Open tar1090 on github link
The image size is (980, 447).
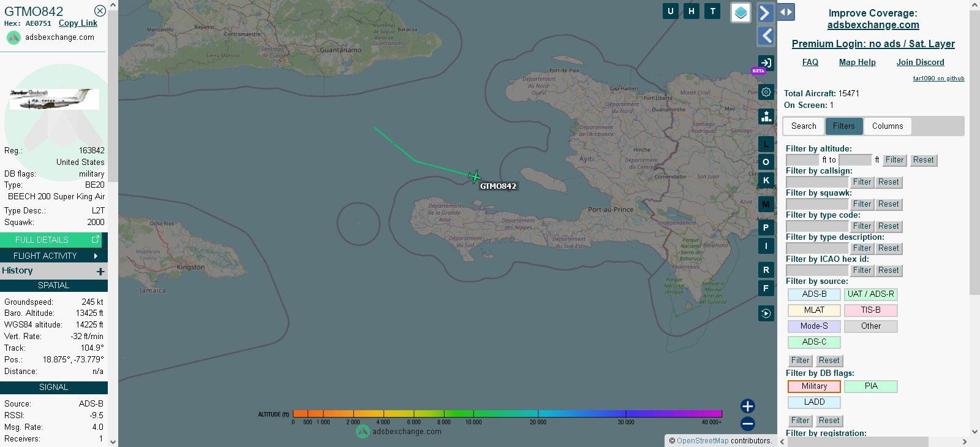938,78
